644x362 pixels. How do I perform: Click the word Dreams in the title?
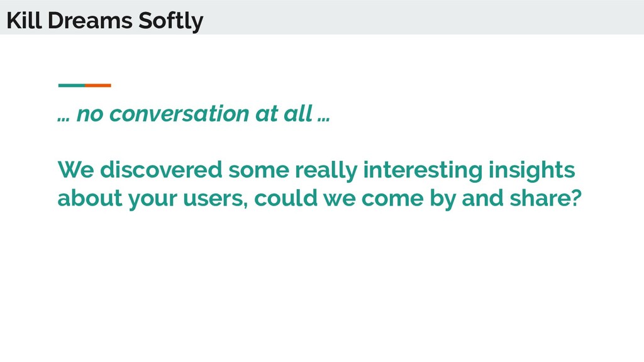pyautogui.click(x=90, y=21)
